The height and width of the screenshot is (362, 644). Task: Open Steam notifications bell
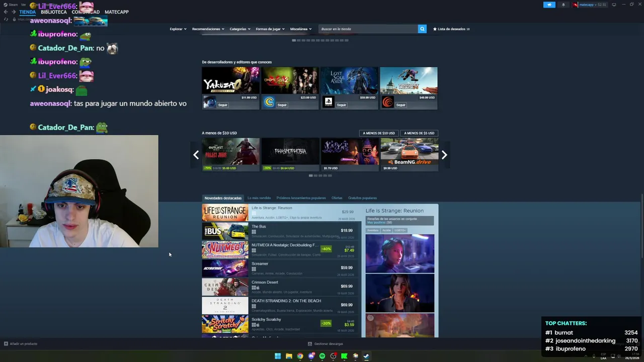point(563,5)
